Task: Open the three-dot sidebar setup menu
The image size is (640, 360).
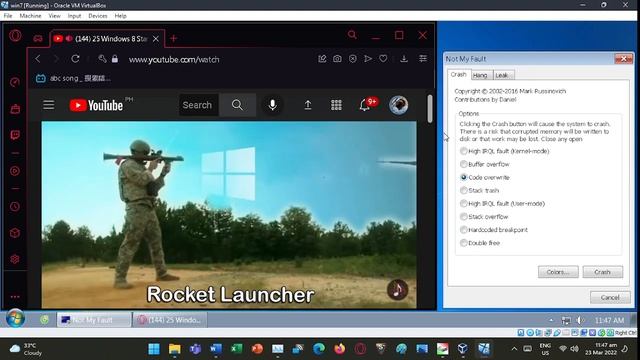Action: click(15, 297)
